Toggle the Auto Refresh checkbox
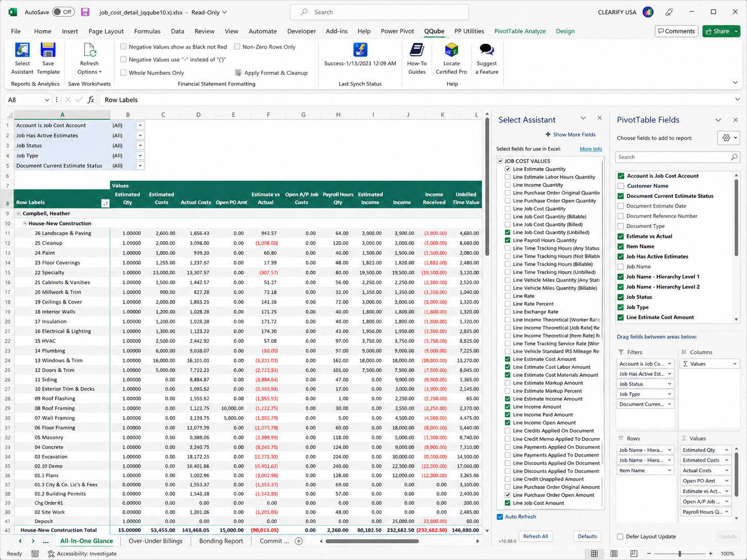The height and width of the screenshot is (560, 747). pyautogui.click(x=500, y=517)
